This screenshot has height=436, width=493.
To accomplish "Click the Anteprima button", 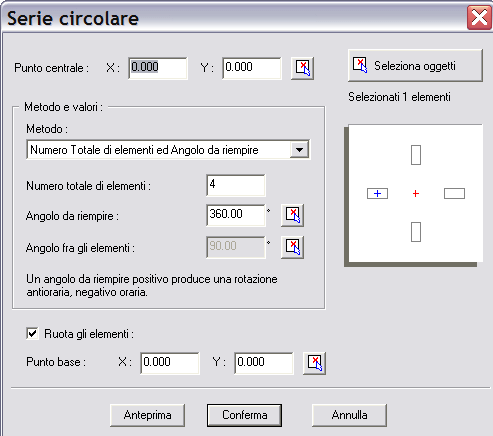I will [147, 415].
